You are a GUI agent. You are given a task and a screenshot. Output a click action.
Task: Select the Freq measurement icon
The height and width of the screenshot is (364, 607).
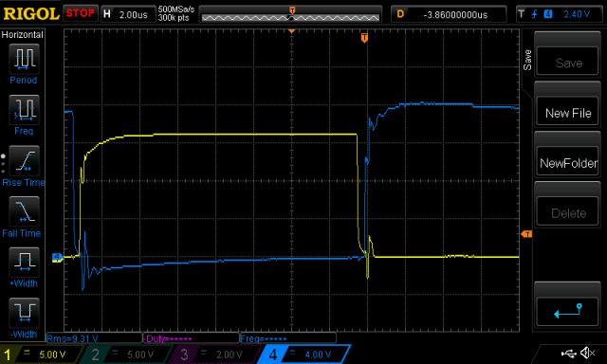(x=24, y=109)
